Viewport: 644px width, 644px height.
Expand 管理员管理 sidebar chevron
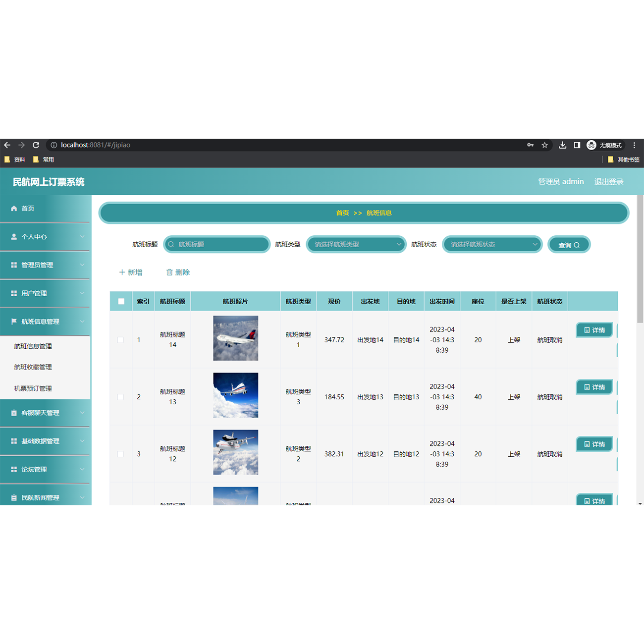82,265
